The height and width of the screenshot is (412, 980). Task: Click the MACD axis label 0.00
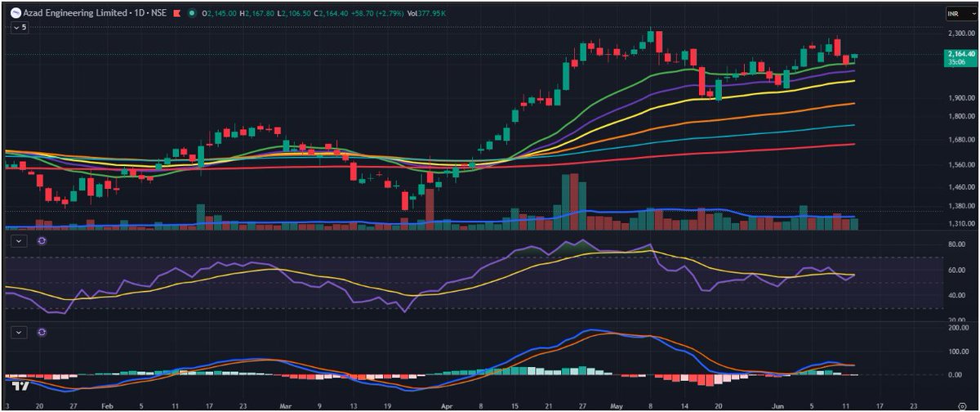pos(953,375)
